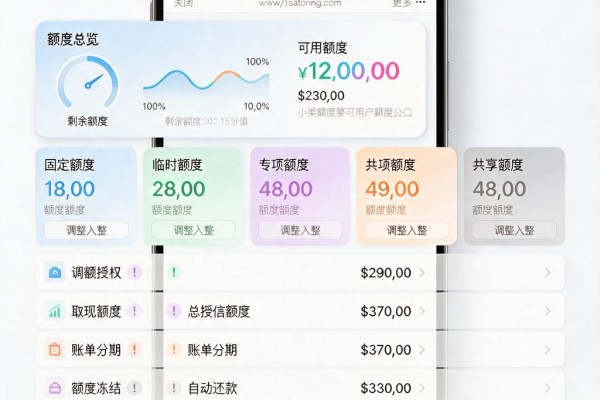Image resolution: width=600 pixels, height=400 pixels.
Task: Click green alert badge in $290,00 row
Action: click(174, 272)
